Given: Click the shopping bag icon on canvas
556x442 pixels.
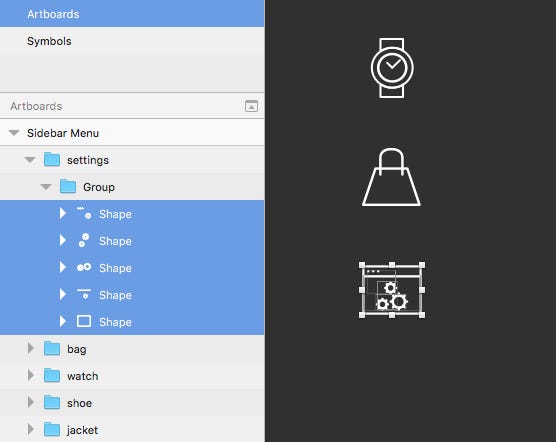Looking at the screenshot, I should [391, 177].
